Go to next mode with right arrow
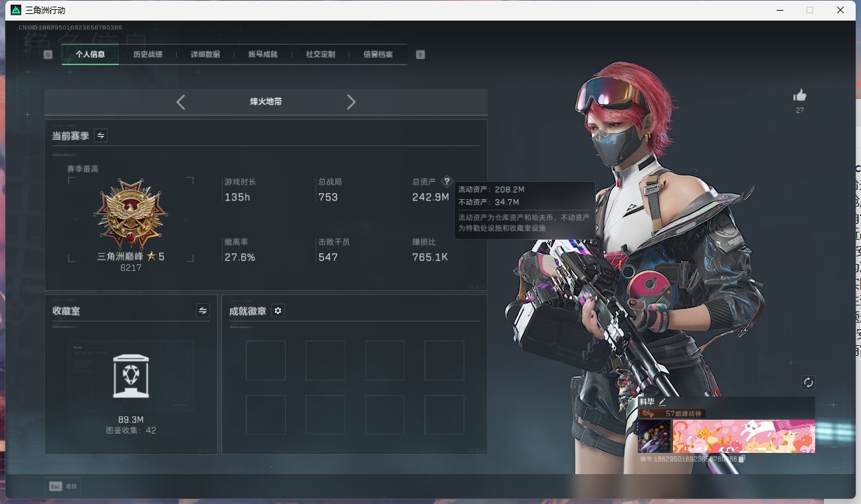Screen dimensions: 861x504 coord(351,102)
